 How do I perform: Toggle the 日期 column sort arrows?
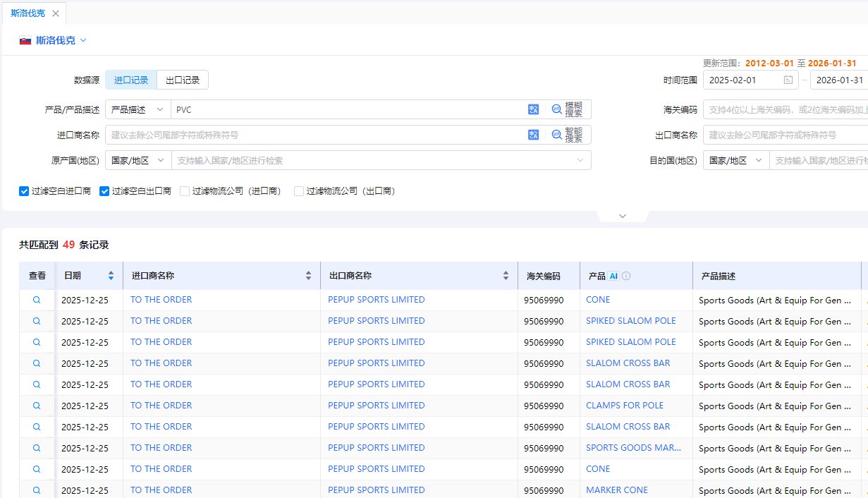[111, 275]
